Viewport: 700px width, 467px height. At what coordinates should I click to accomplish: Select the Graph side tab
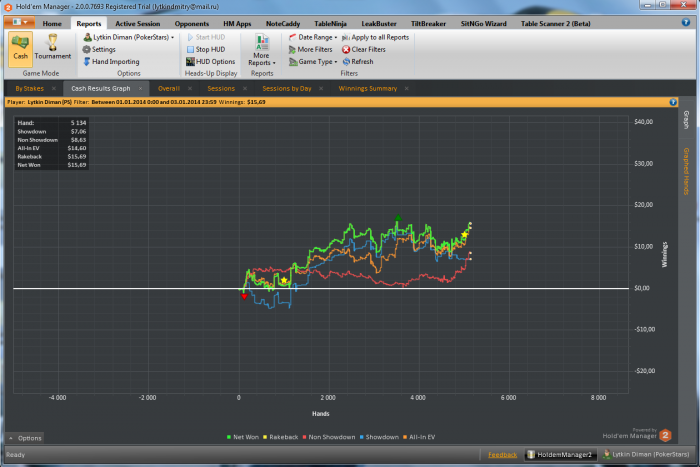(686, 120)
